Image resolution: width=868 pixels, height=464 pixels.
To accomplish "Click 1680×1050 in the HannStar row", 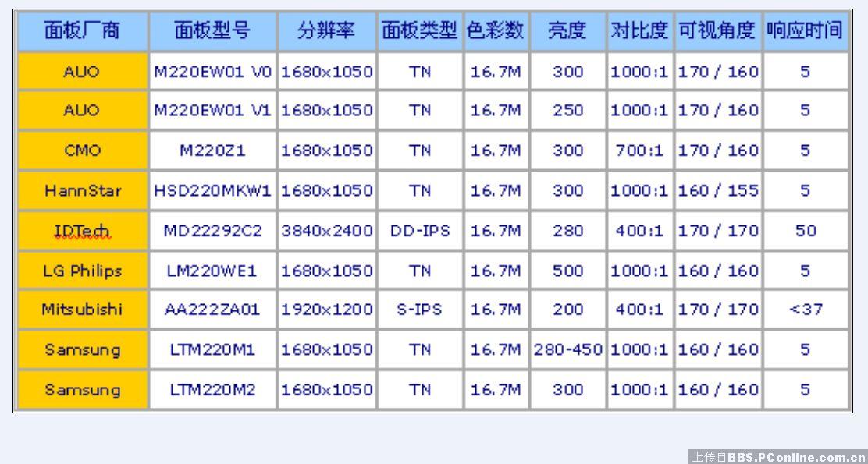I will pyautogui.click(x=326, y=191).
